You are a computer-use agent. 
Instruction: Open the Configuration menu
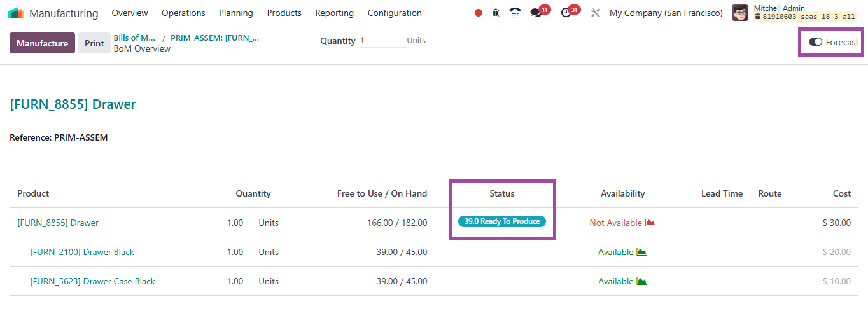click(395, 13)
